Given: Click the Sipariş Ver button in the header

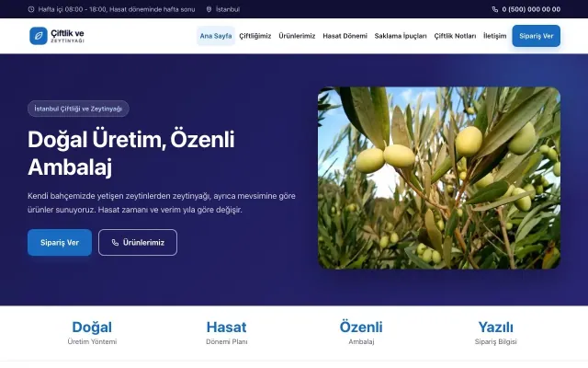Looking at the screenshot, I should coord(537,36).
